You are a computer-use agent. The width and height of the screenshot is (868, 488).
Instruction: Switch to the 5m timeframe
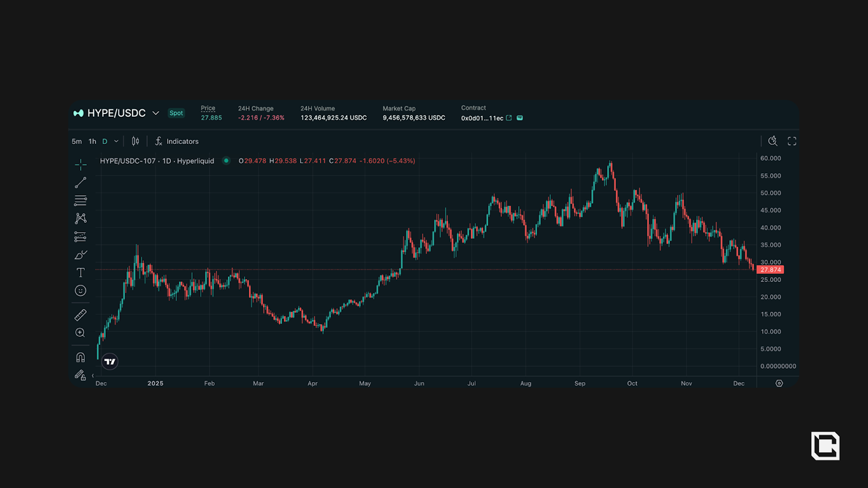point(76,142)
